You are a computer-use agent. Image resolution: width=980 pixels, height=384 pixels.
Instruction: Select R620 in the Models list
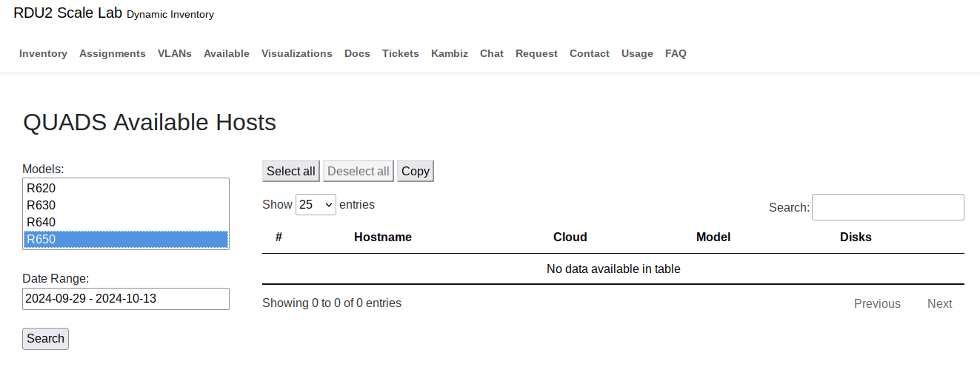[x=41, y=188]
